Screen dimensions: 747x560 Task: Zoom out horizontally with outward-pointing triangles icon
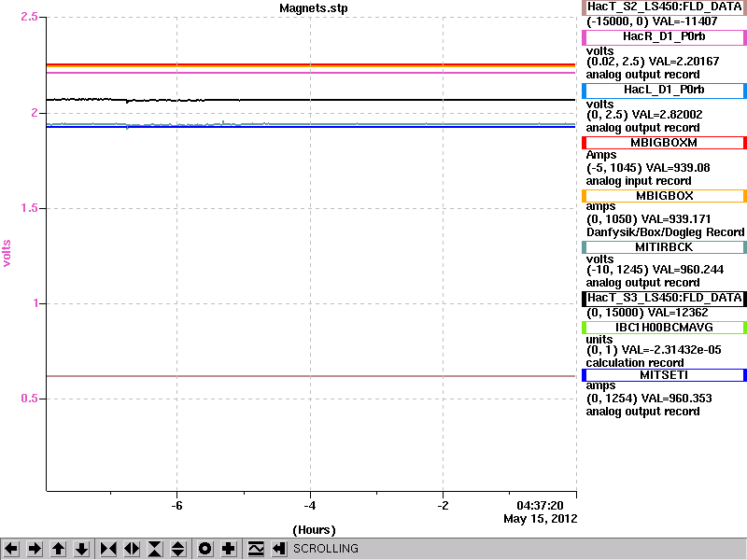point(132,549)
